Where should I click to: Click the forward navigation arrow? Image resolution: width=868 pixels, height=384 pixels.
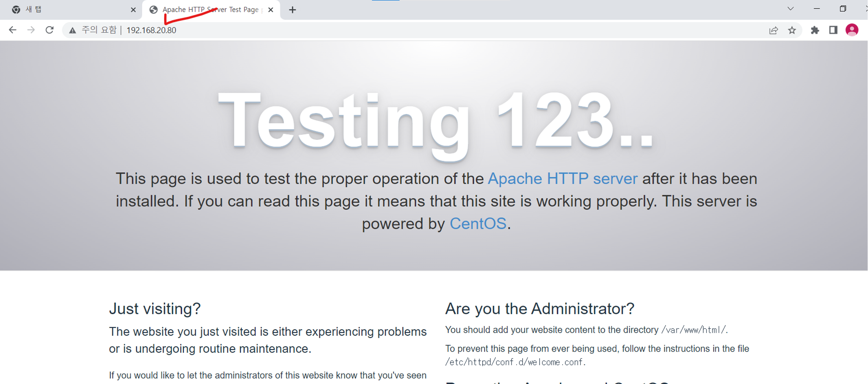tap(31, 30)
